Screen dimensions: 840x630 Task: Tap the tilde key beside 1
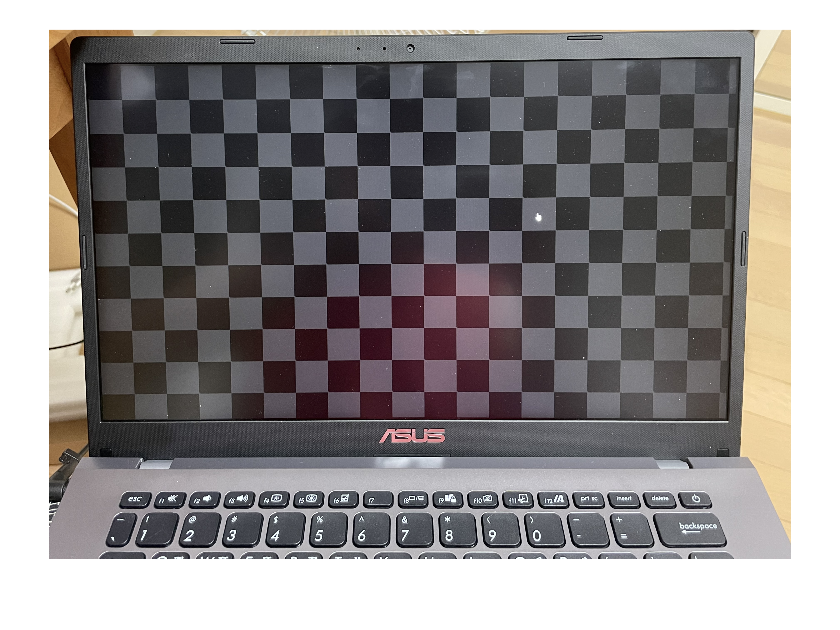point(121,529)
